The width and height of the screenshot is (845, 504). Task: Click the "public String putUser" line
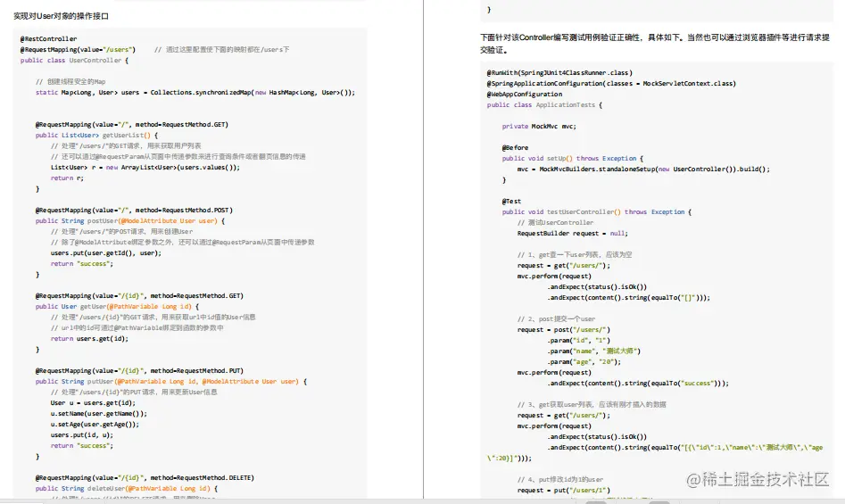[x=171, y=381]
